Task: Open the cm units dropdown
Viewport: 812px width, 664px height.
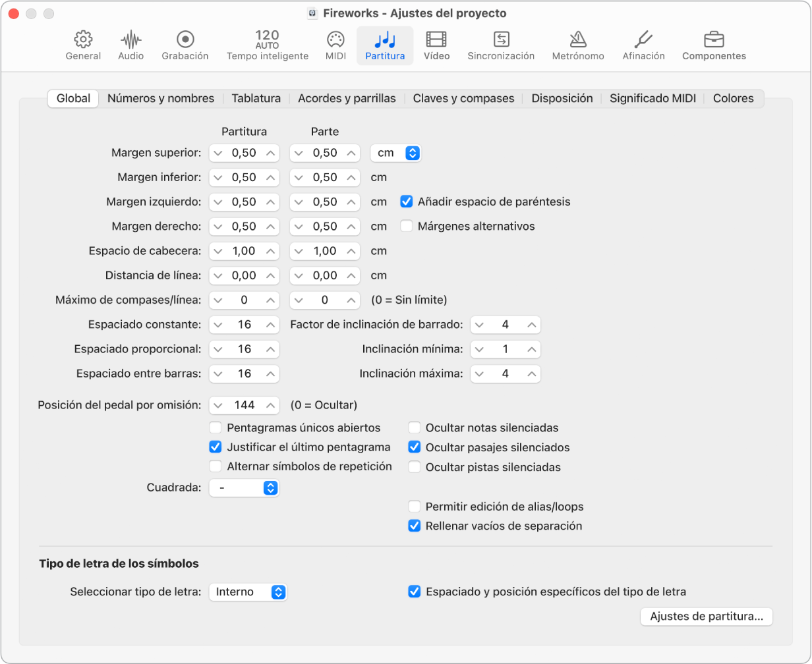Action: pos(395,153)
